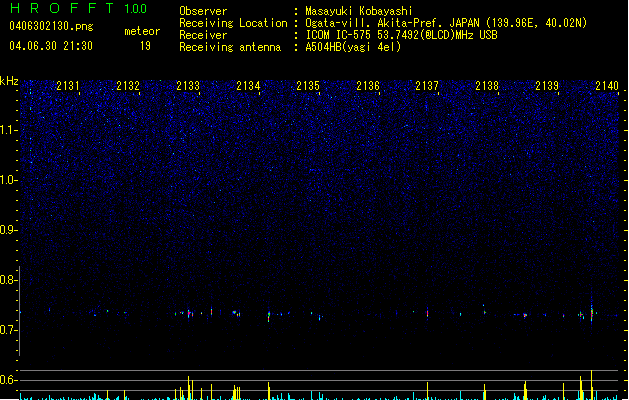This screenshot has width=629, height=400.
Task: Click time marker 2135
Action: pos(308,86)
